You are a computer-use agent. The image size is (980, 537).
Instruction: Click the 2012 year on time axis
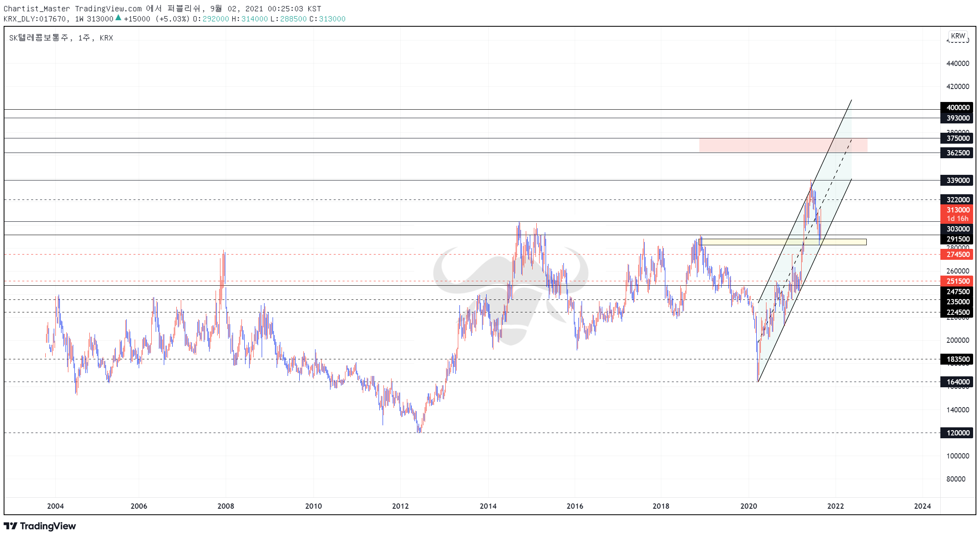coord(400,506)
